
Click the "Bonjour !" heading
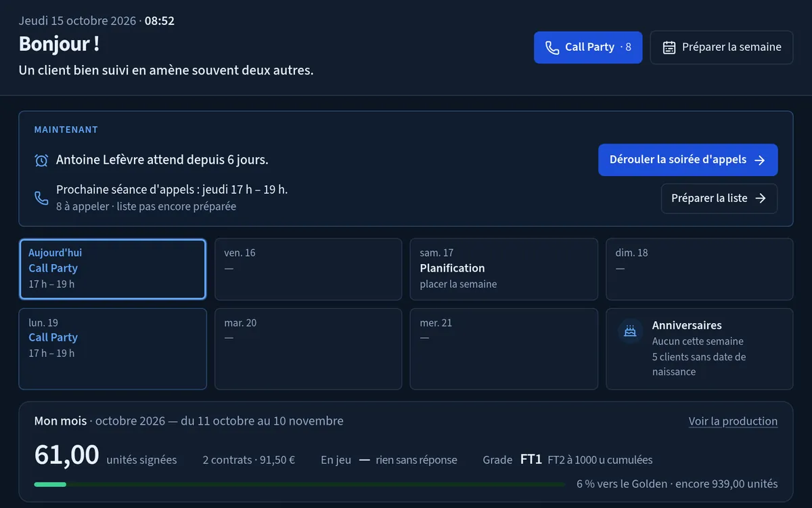60,44
